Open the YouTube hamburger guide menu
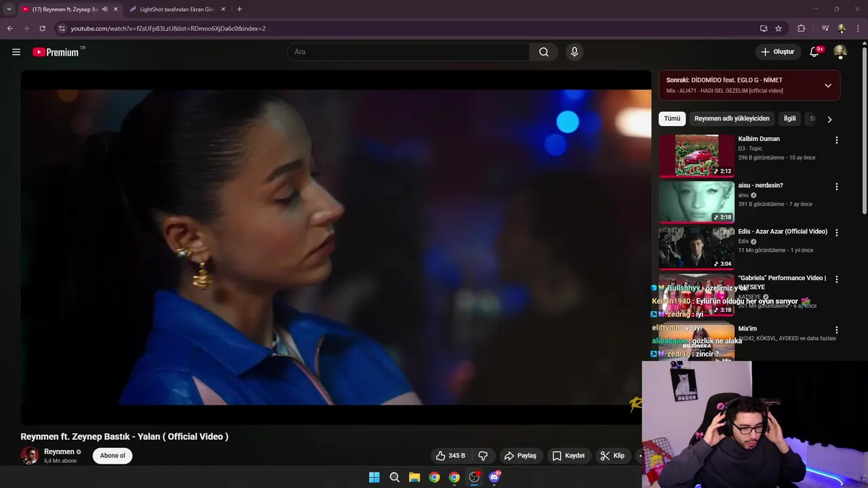868x488 pixels. coord(16,52)
